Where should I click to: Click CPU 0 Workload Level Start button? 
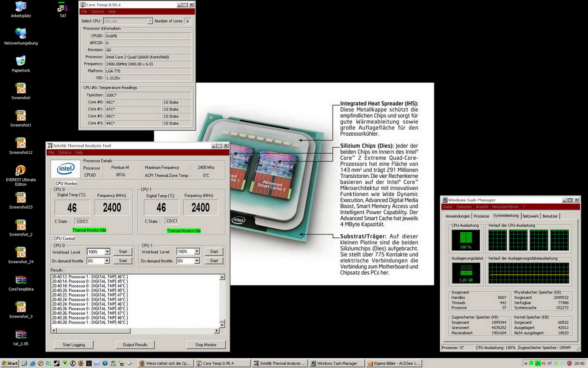coord(123,252)
